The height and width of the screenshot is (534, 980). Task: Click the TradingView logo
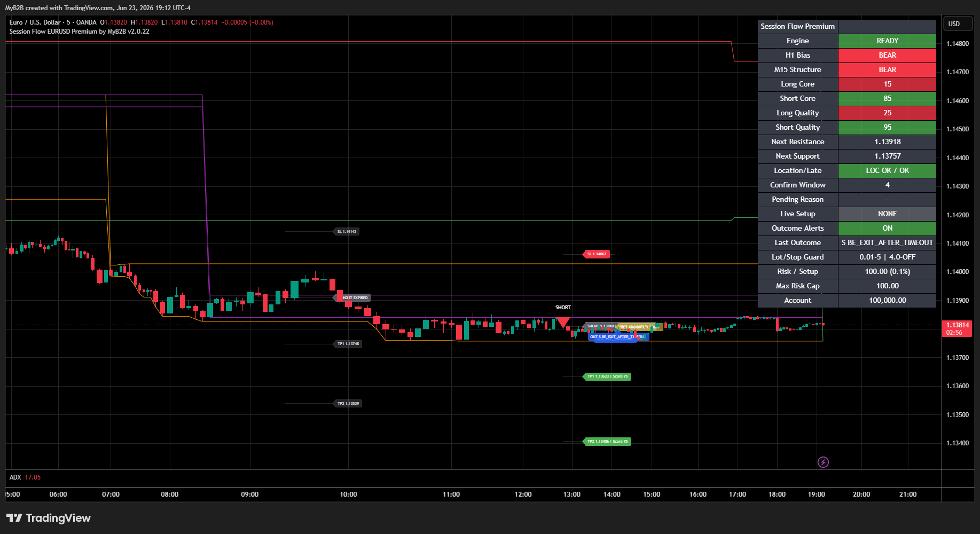49,518
